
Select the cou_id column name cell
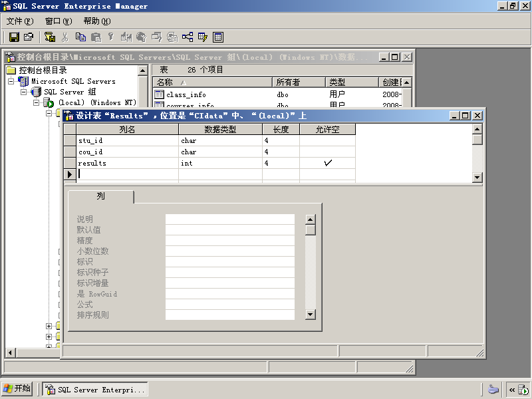pyautogui.click(x=127, y=152)
